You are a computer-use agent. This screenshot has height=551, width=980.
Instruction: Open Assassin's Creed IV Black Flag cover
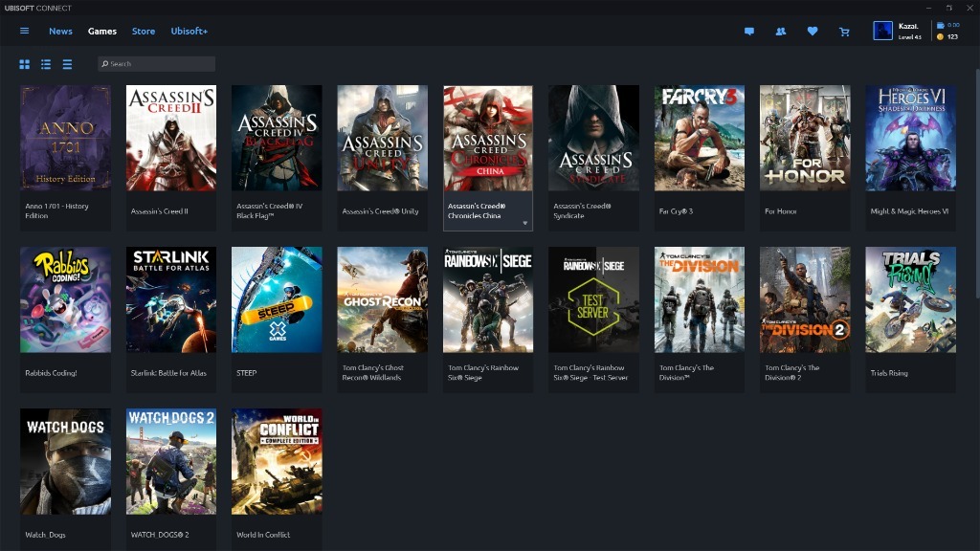[x=277, y=138]
